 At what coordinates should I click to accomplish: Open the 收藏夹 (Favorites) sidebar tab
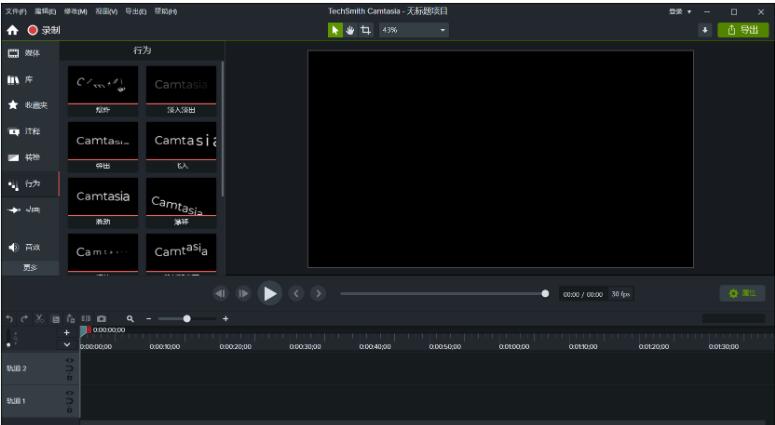point(28,105)
